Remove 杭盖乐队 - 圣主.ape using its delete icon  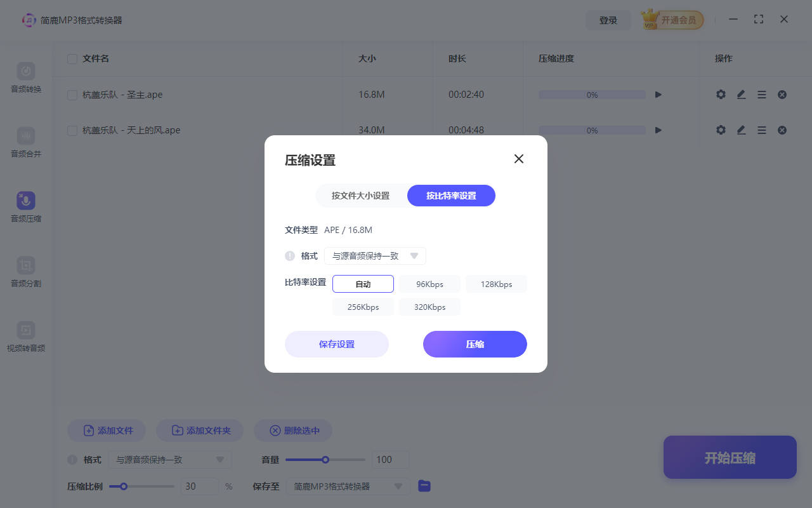click(x=782, y=94)
